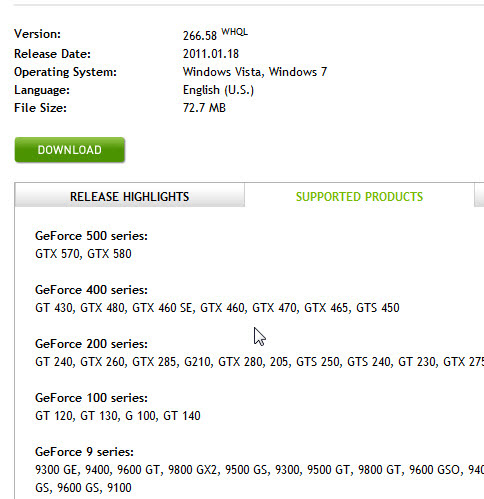Click the English (U.S.) language value

[x=218, y=90]
